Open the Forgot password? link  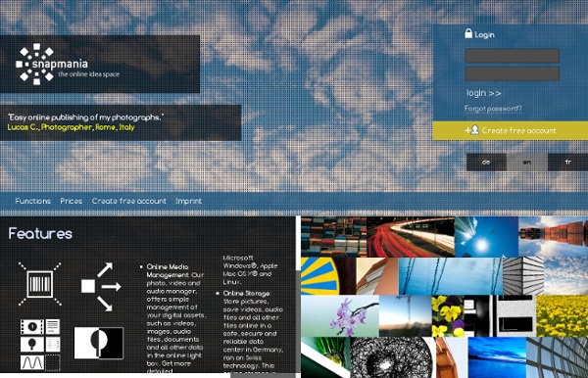(493, 109)
